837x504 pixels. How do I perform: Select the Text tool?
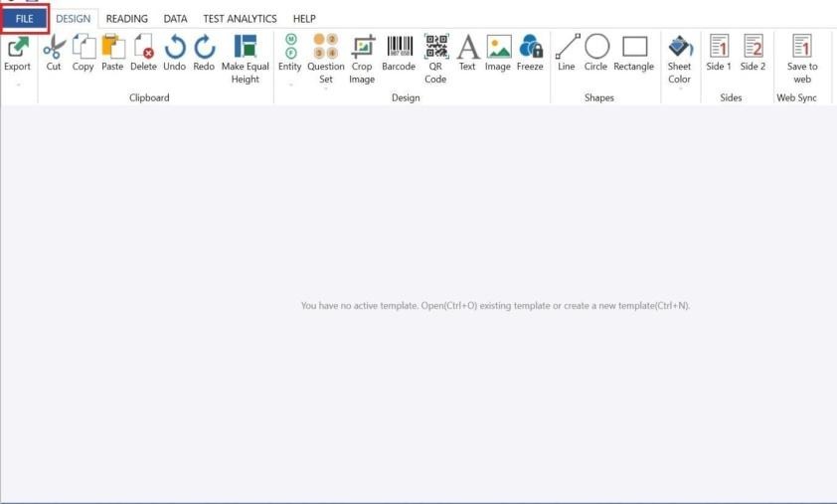click(467, 53)
